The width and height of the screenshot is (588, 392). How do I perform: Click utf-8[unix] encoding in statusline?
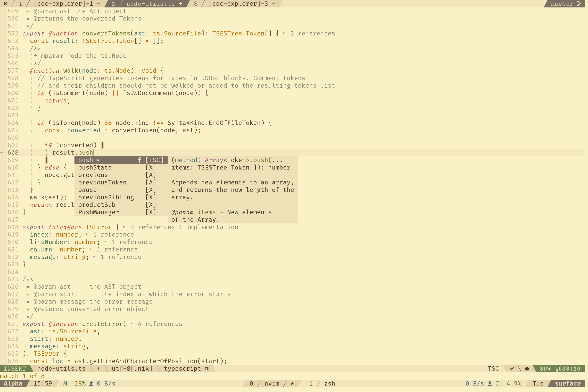pos(132,369)
